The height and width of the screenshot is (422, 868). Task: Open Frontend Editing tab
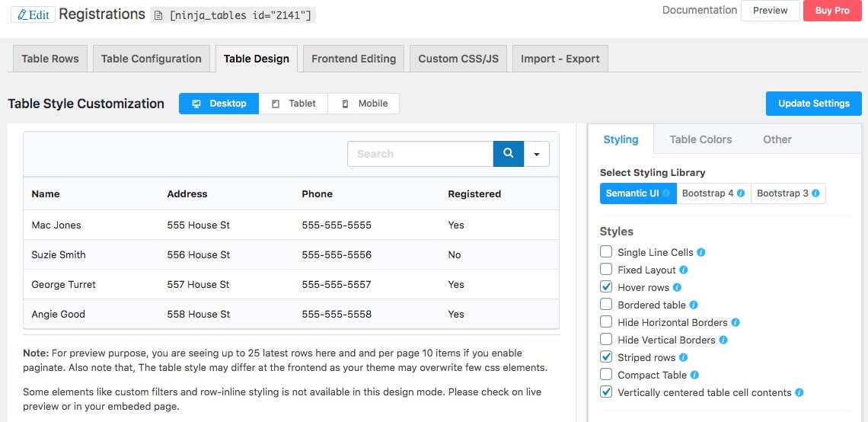pos(354,59)
